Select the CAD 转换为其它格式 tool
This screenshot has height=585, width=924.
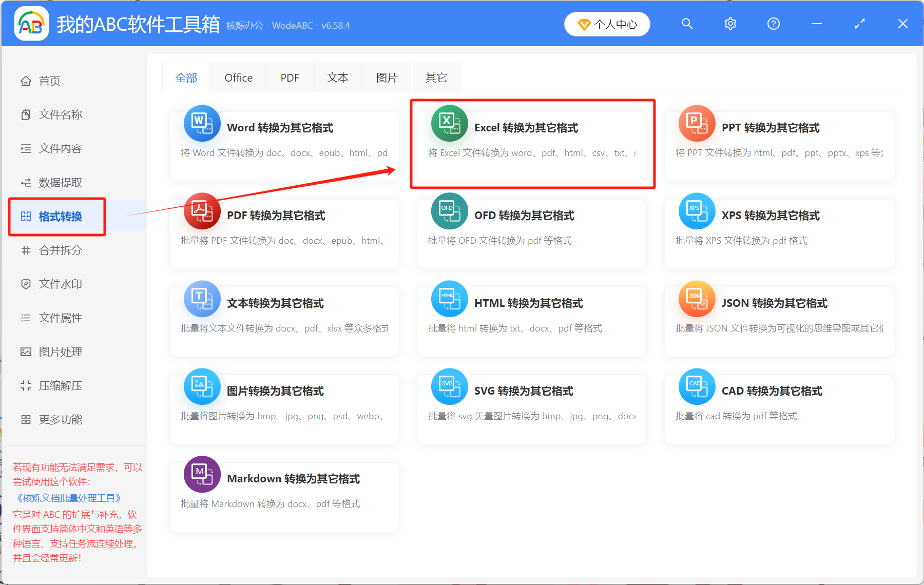pos(778,401)
